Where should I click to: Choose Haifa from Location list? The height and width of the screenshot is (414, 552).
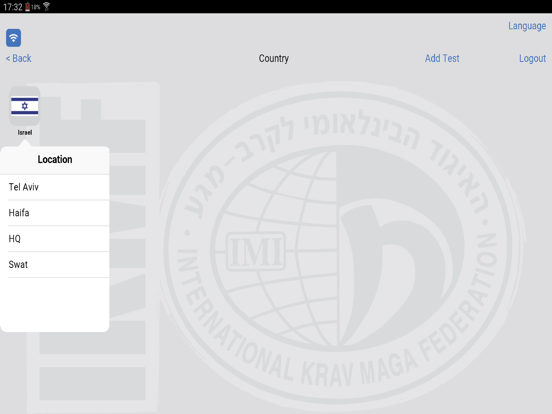[x=55, y=213]
